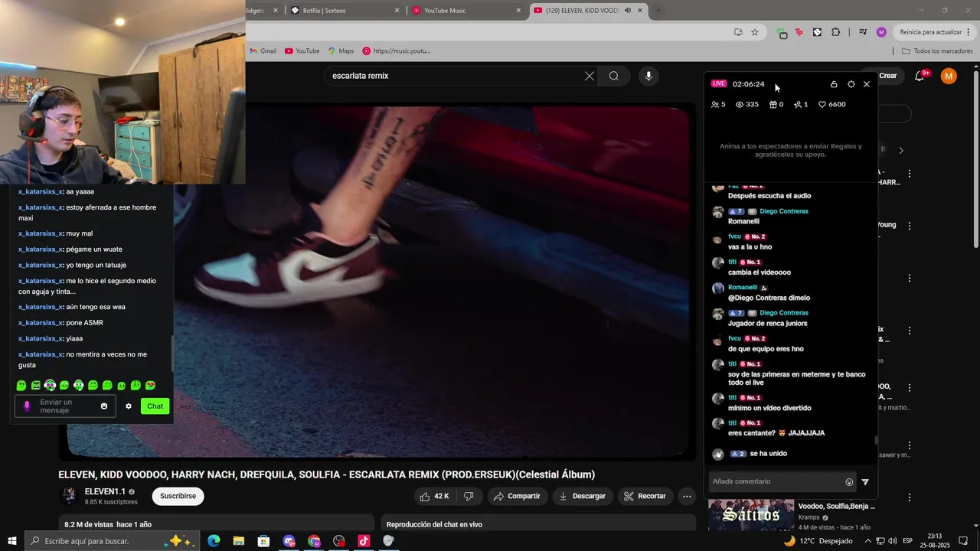Open the Gmail bookmark

(x=263, y=51)
